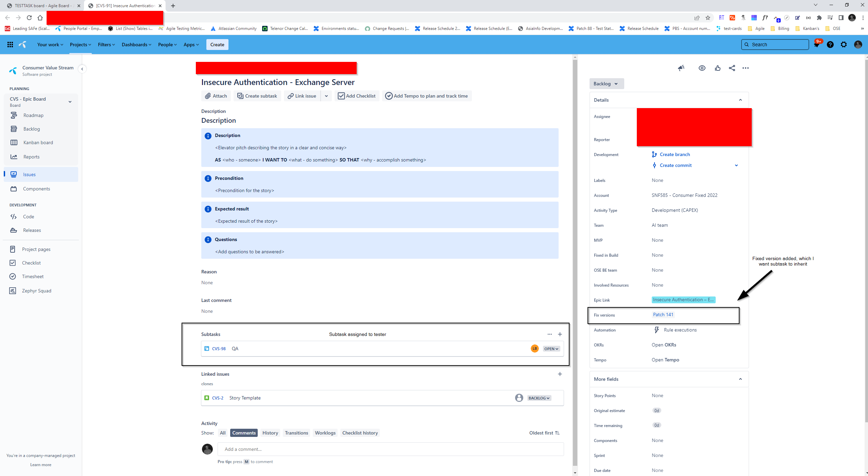868x476 pixels.
Task: Collapse the More fields panel
Action: pos(741,379)
